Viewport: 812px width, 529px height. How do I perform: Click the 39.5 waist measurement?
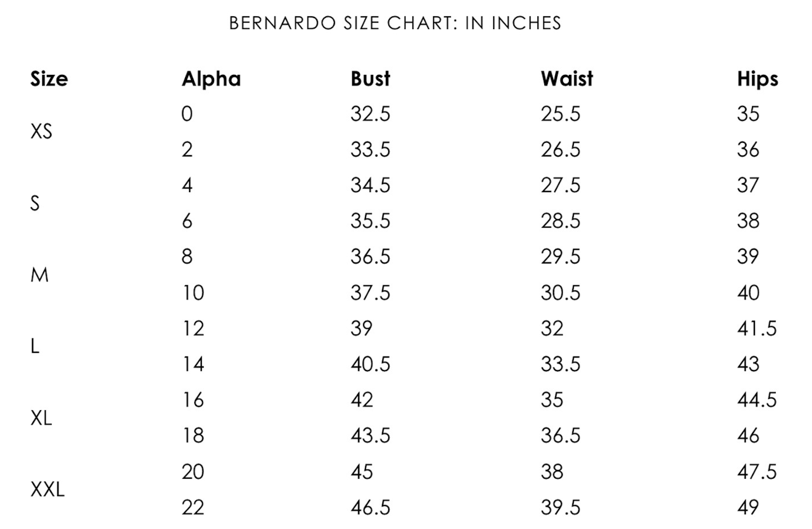coord(561,507)
